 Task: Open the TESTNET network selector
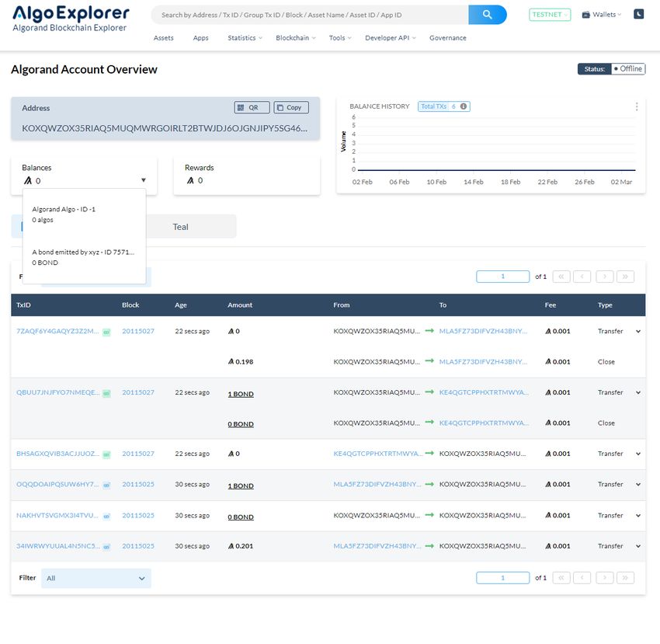pyautogui.click(x=550, y=15)
